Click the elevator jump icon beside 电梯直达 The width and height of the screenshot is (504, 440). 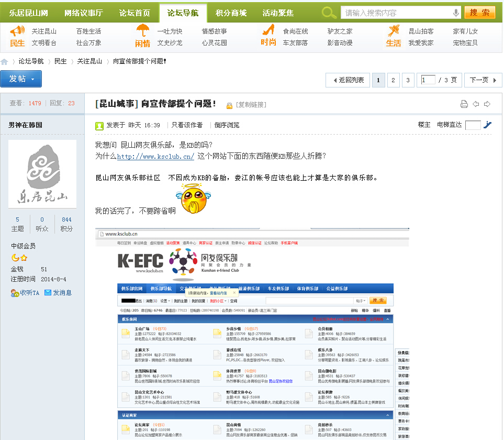pyautogui.click(x=487, y=125)
